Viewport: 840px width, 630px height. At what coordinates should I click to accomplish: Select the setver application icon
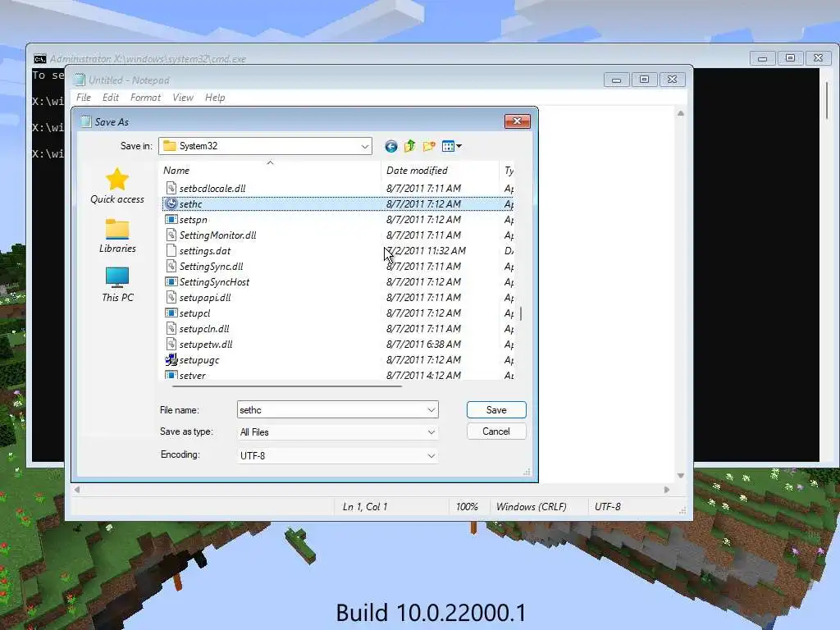coord(171,375)
